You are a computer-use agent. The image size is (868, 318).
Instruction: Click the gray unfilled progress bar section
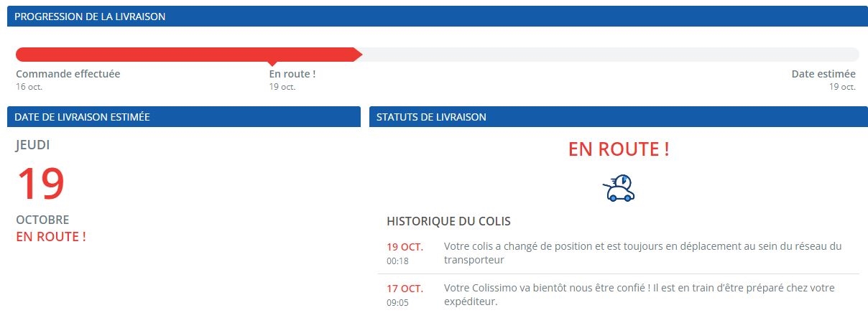611,55
